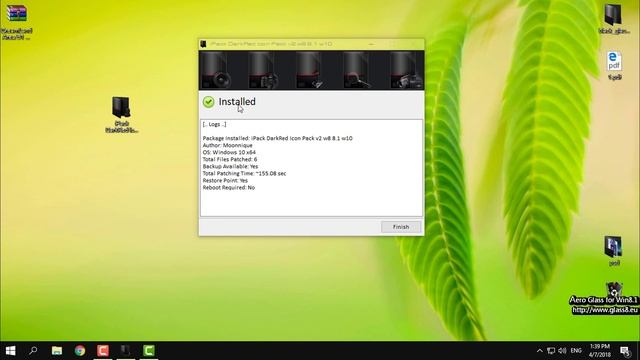Open the red Camtasia taskbar icon
The height and width of the screenshot is (360, 640).
pos(103,351)
